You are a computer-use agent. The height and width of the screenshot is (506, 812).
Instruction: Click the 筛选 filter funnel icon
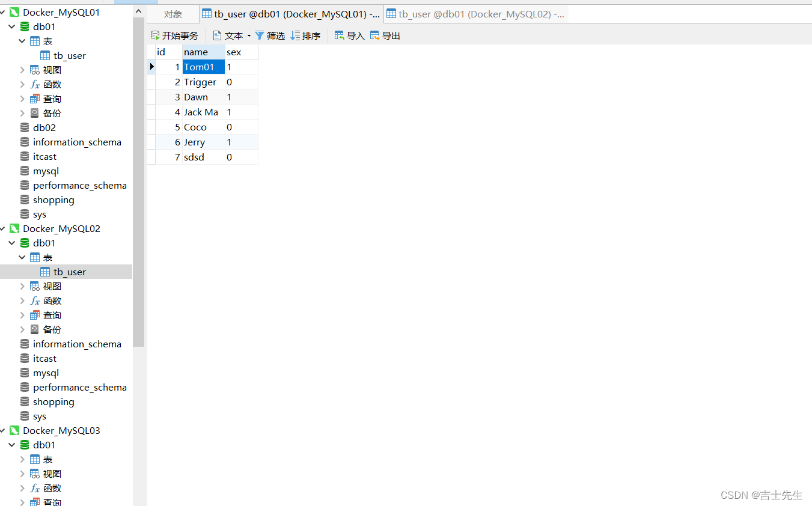click(x=260, y=35)
